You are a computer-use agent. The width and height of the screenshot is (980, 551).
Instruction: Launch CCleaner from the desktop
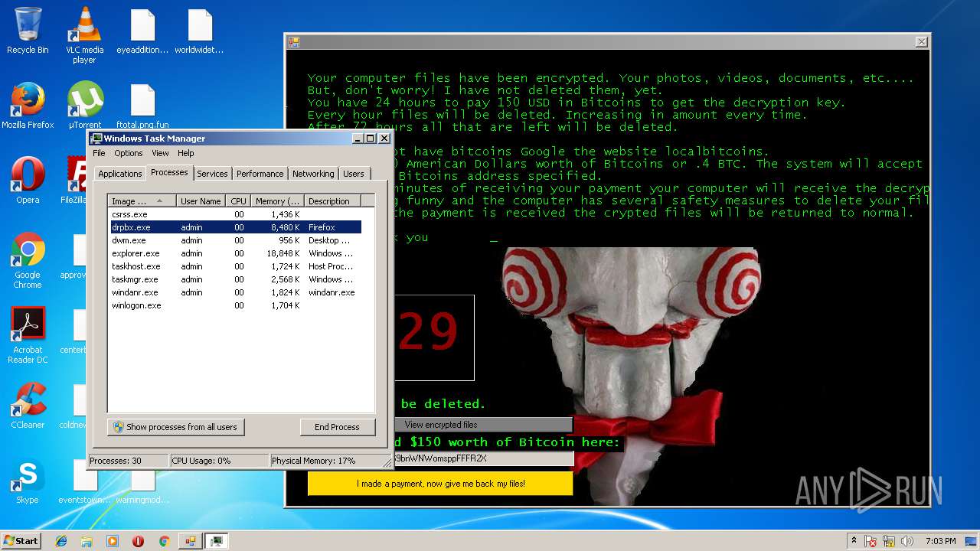point(28,406)
